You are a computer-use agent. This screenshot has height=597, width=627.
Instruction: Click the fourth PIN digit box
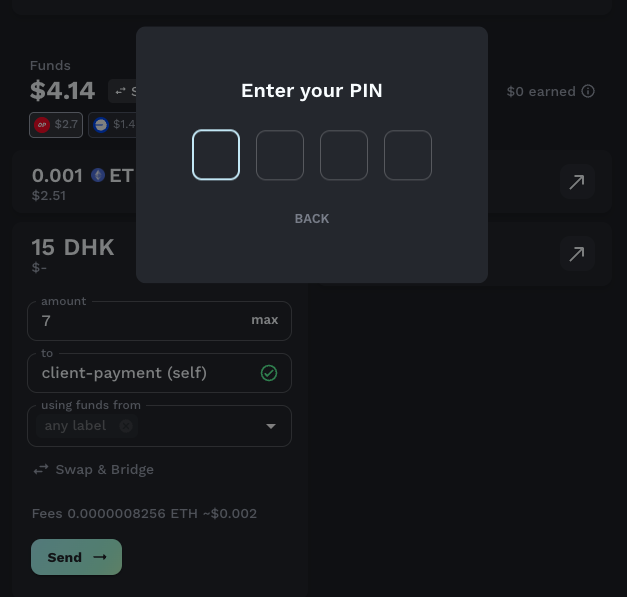click(408, 155)
